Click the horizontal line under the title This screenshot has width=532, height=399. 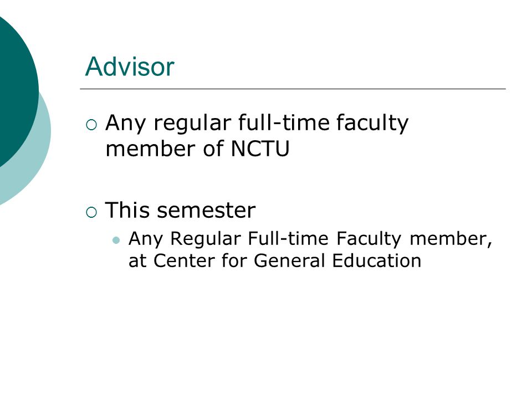click(x=293, y=89)
